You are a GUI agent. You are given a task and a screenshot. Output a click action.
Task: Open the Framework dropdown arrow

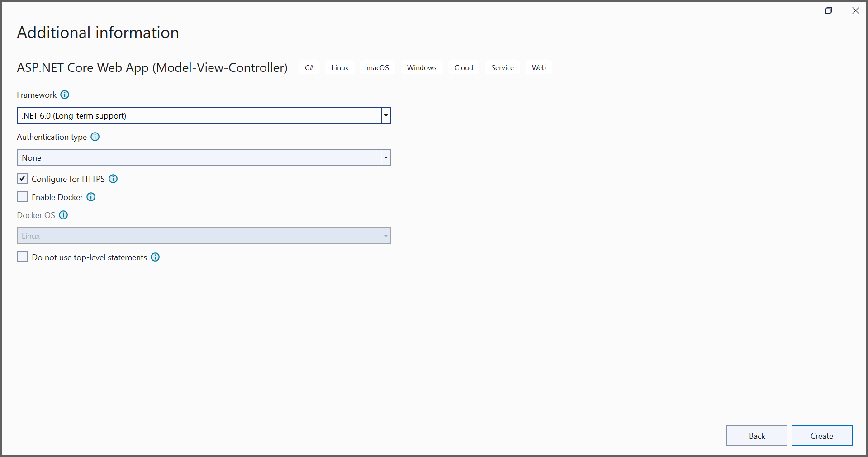coord(386,115)
